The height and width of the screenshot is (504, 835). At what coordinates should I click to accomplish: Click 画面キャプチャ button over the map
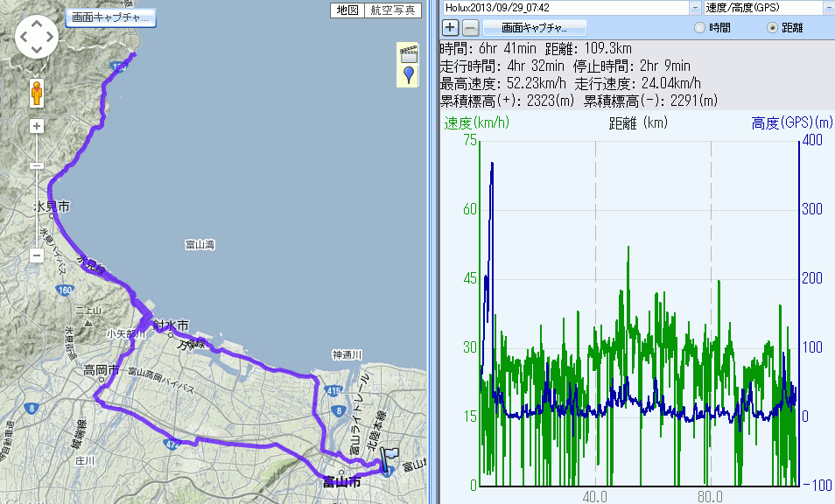[110, 17]
